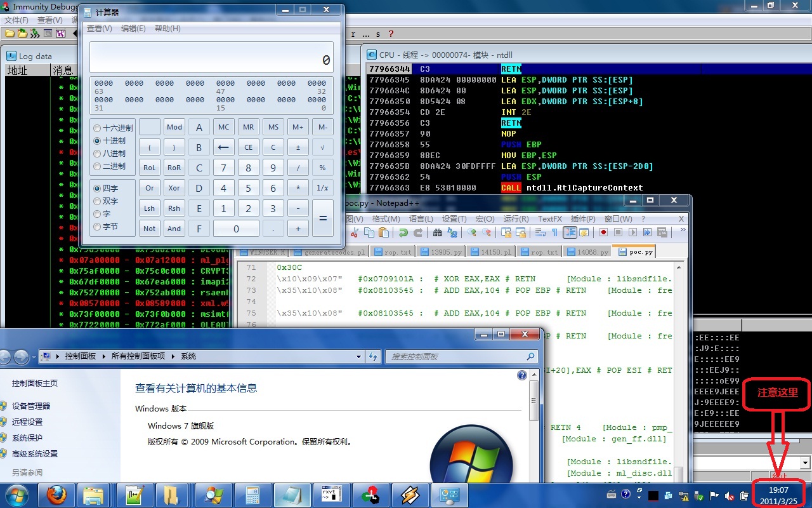Viewport: 812px width, 508px height.
Task: Open the 设备管理器 link
Action: [x=31, y=406]
